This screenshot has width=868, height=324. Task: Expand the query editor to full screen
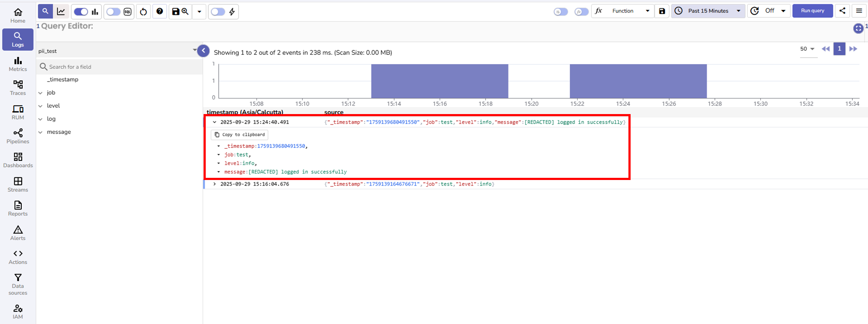(x=858, y=29)
